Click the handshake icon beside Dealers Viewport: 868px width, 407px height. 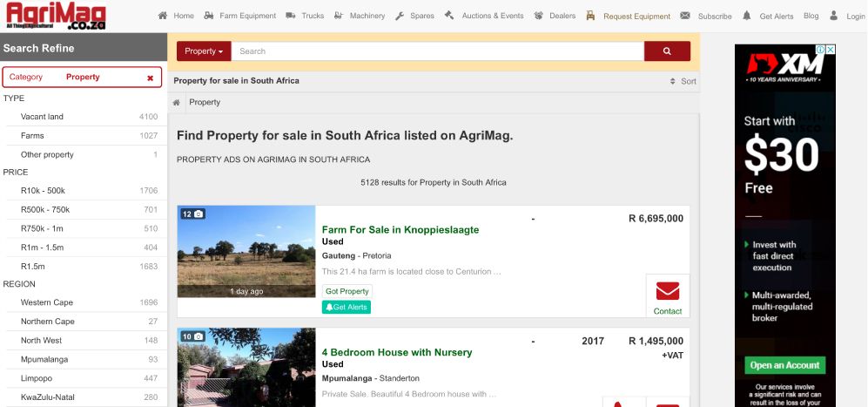pos(539,16)
